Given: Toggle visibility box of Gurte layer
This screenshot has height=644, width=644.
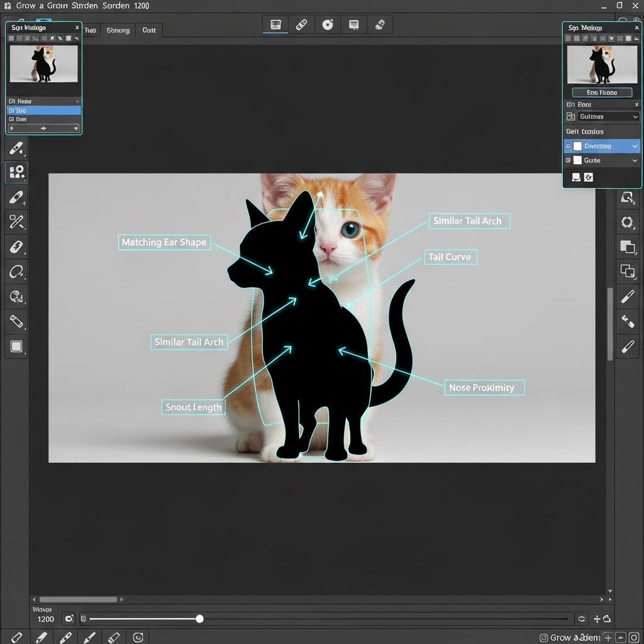Looking at the screenshot, I should [577, 160].
